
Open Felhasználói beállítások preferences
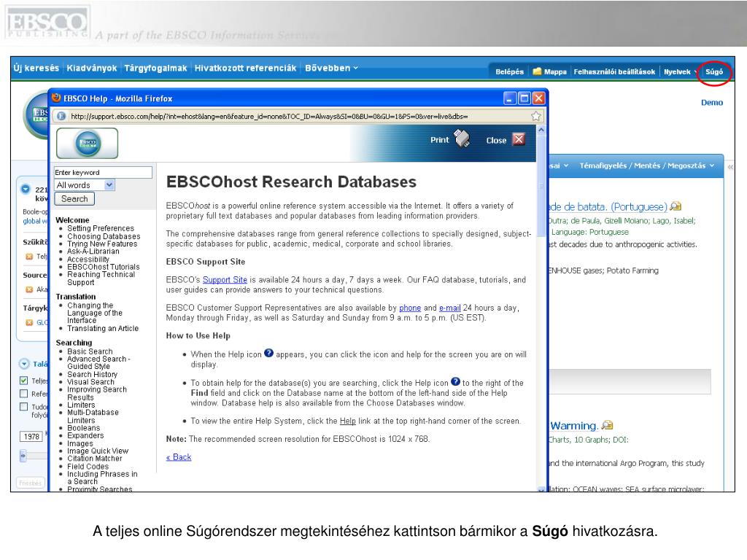click(x=614, y=71)
